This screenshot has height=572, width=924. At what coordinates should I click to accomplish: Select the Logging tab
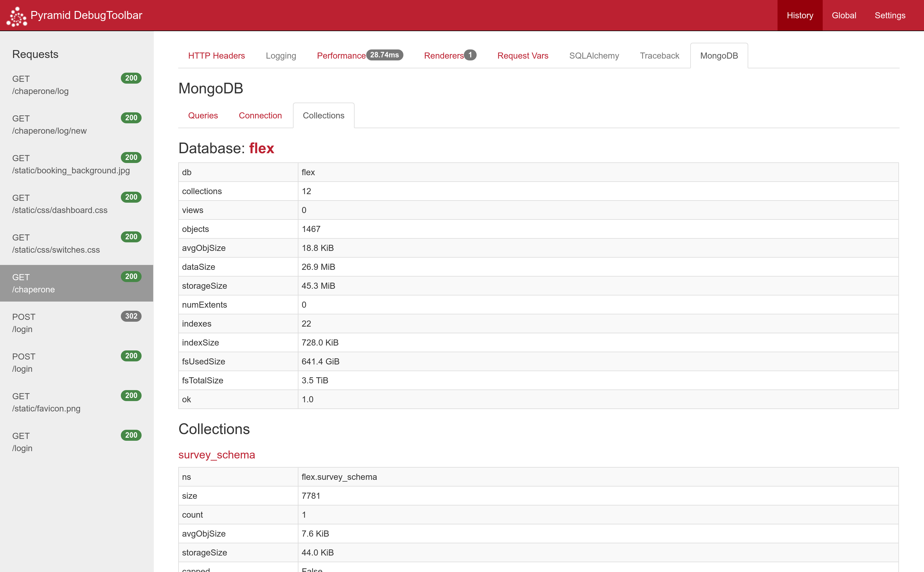281,56
